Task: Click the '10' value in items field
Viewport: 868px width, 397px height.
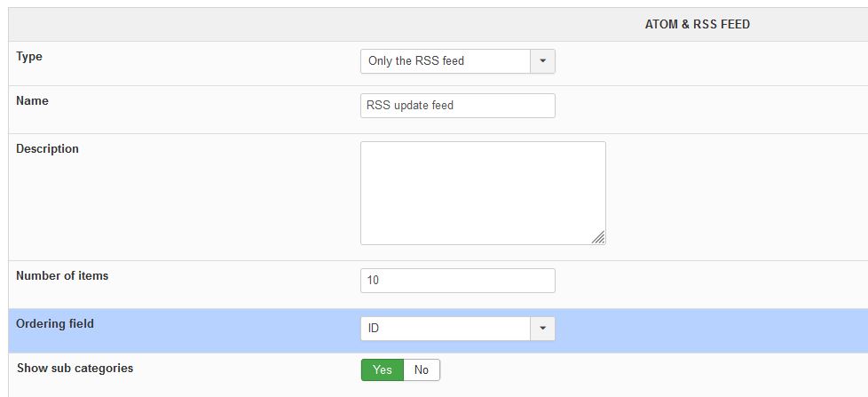Action: [x=373, y=281]
